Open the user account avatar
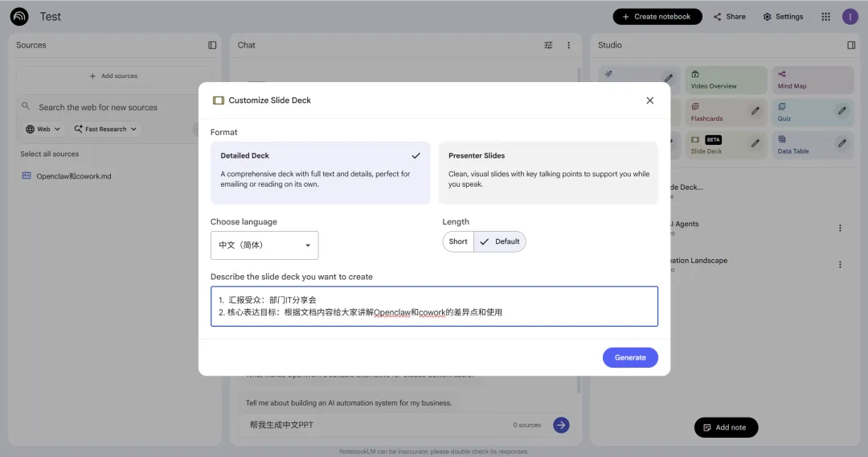The height and width of the screenshot is (457, 868). (x=850, y=17)
